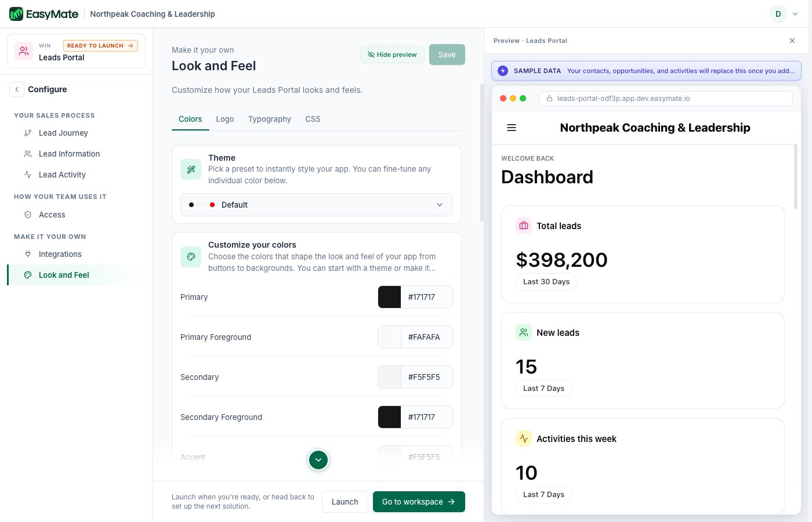Image resolution: width=812 pixels, height=522 pixels.
Task: Click the Look and Feel palette icon
Action: pyautogui.click(x=28, y=275)
